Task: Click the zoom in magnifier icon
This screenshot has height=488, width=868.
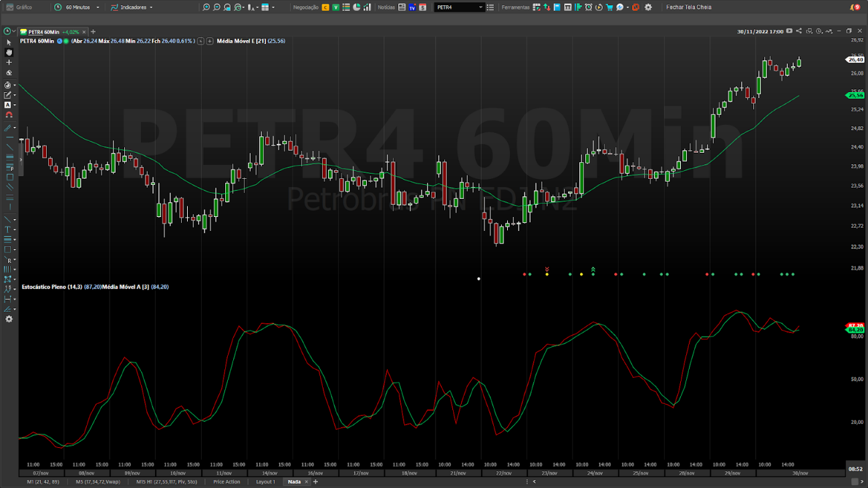Action: pos(206,7)
